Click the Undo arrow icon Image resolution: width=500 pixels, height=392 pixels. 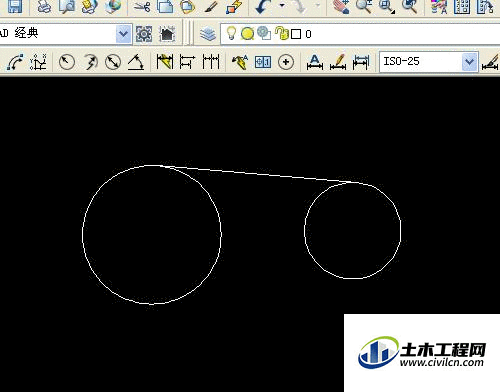pos(263,7)
